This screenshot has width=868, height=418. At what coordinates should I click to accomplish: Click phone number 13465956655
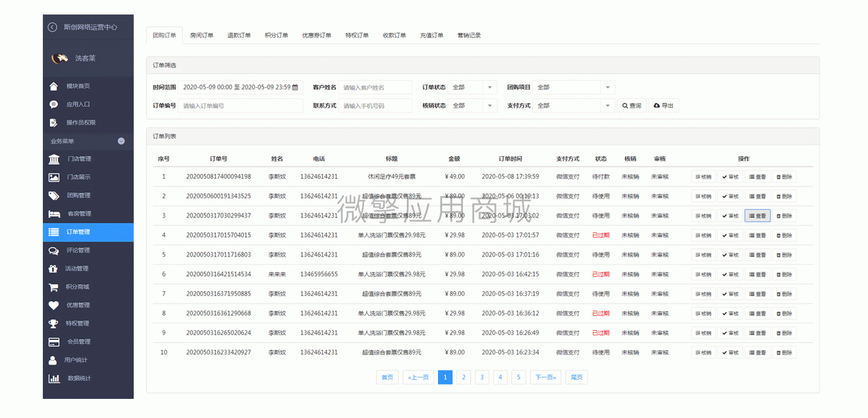click(x=319, y=274)
